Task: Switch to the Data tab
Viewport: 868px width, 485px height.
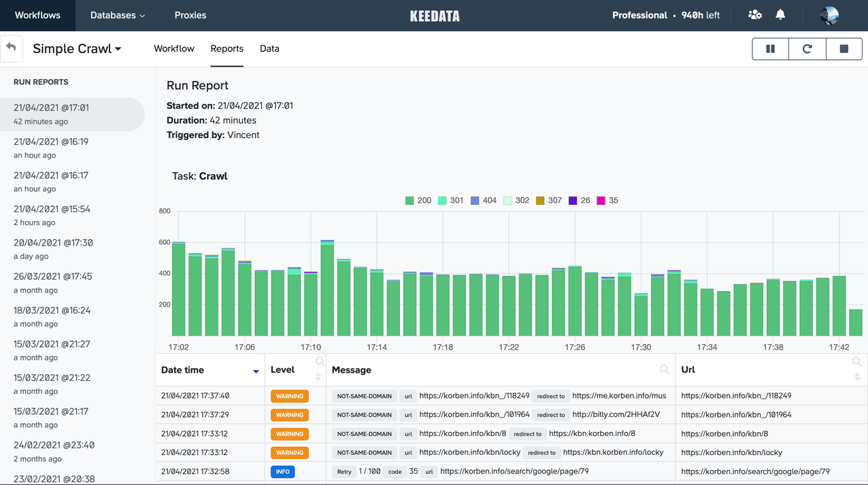Action: [269, 49]
